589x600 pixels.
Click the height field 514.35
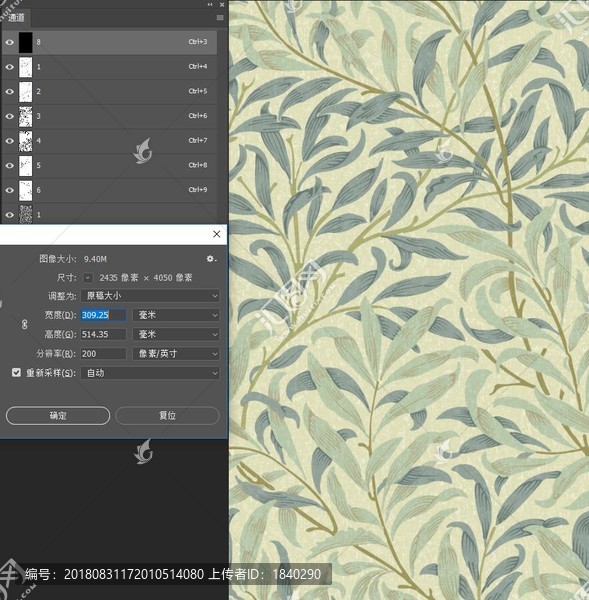click(103, 334)
